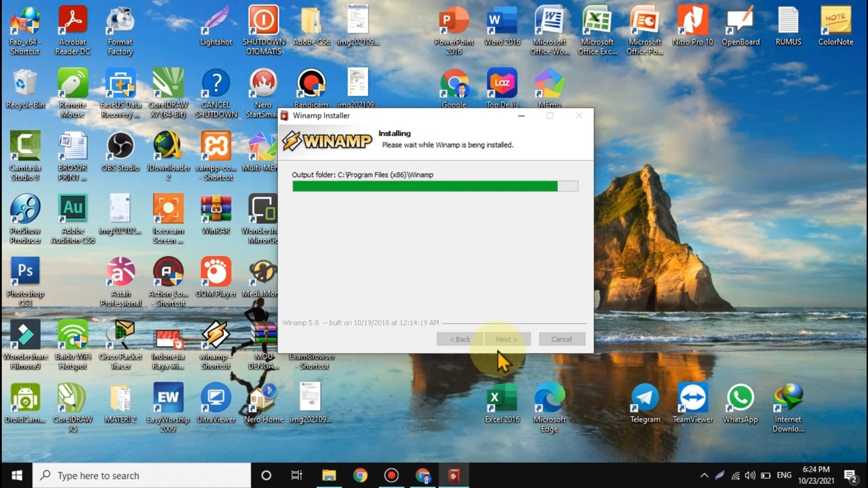Open Excel 2016 desktop icon
Screen dimensions: 868x488
[502, 404]
